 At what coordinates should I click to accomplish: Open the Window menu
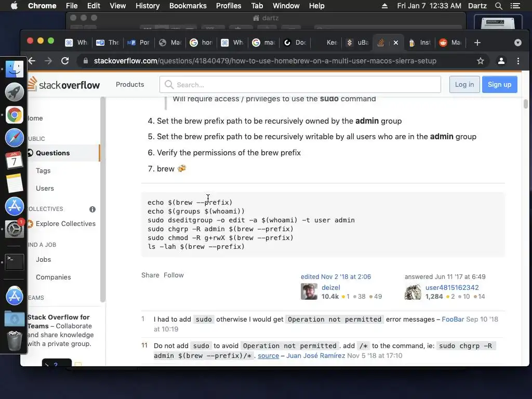pos(286,6)
